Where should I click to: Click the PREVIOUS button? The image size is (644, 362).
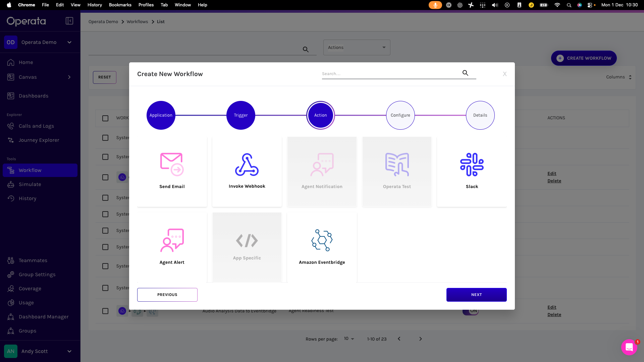click(167, 295)
